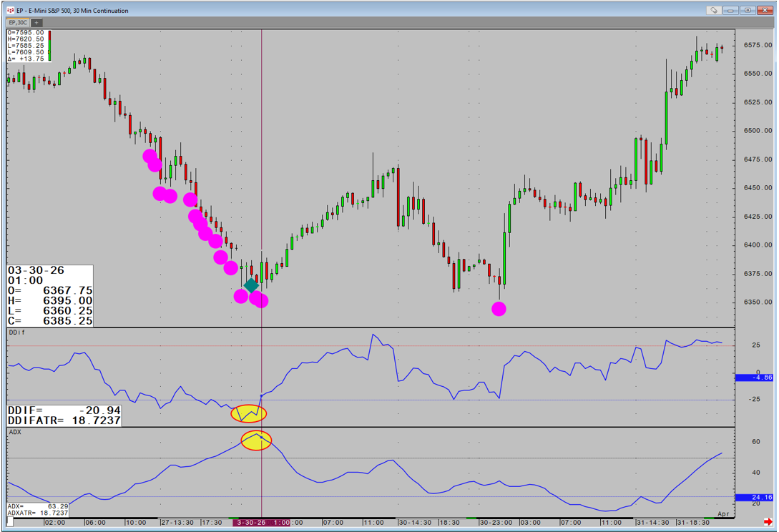Click the L=7609.50 last price line
The height and width of the screenshot is (532, 779).
click(26, 51)
